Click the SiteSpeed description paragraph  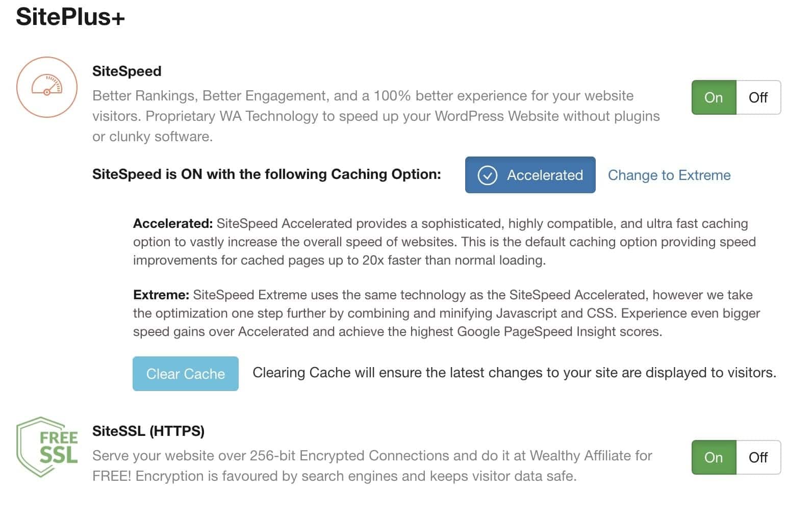point(376,116)
